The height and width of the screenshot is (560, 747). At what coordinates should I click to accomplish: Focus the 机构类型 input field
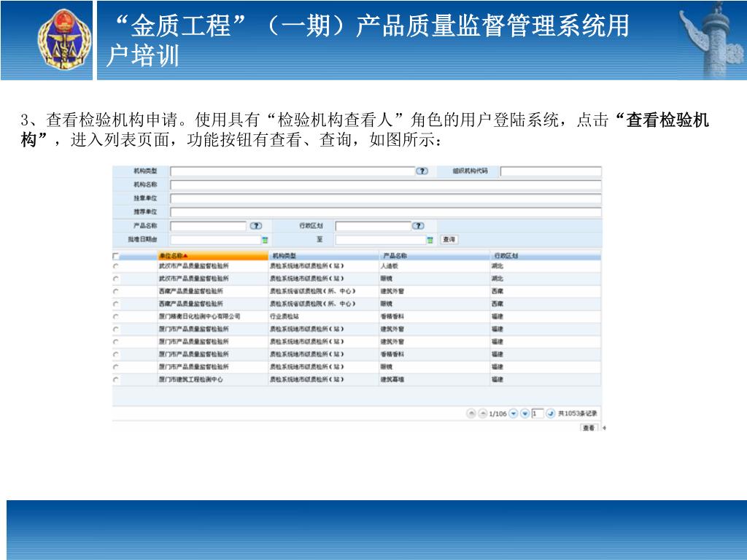coord(293,171)
